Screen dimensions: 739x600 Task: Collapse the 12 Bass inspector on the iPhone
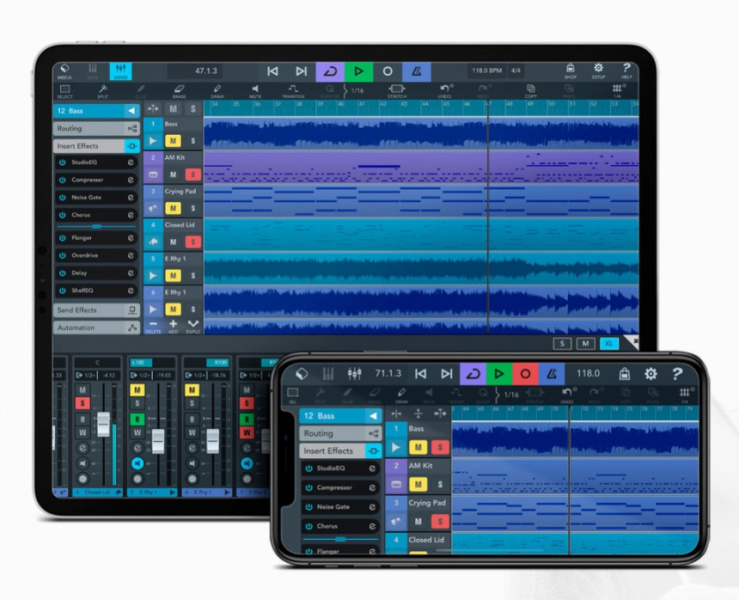373,416
